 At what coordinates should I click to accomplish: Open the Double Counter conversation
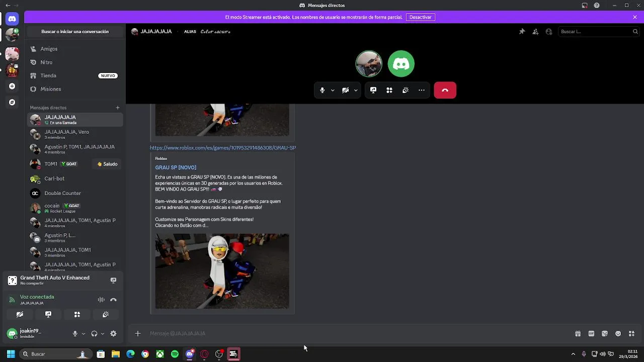tap(74, 193)
